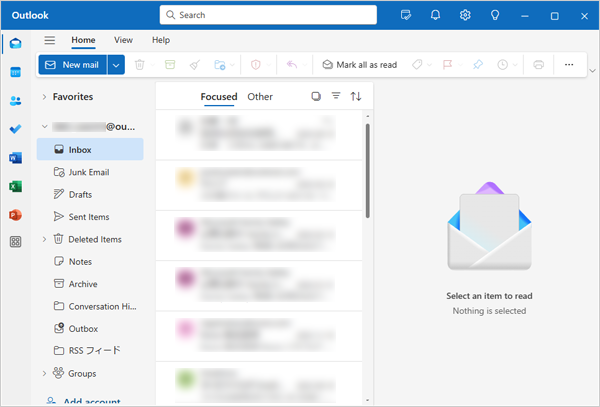
Task: Select the Focused inbox tab
Action: 219,97
